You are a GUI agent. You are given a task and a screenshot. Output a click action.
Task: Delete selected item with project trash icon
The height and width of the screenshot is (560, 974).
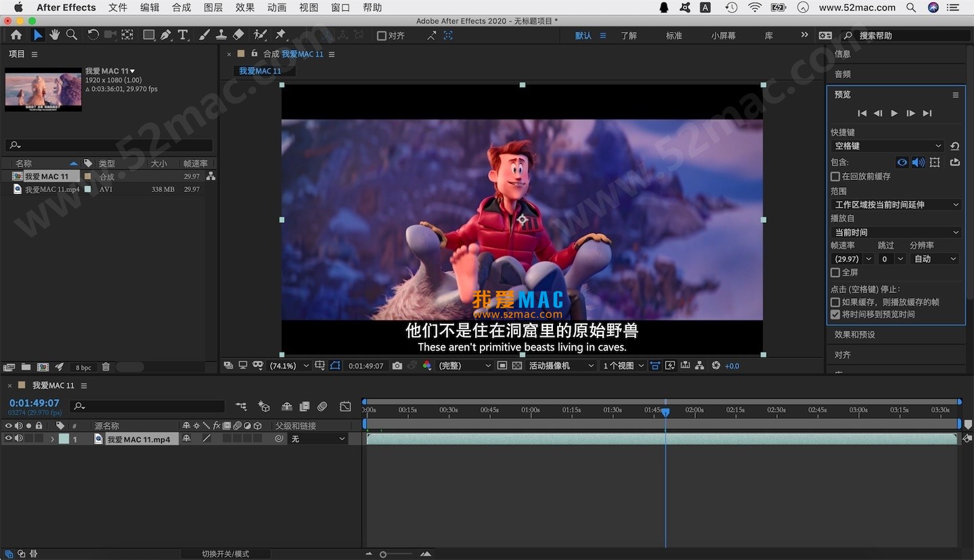[106, 367]
